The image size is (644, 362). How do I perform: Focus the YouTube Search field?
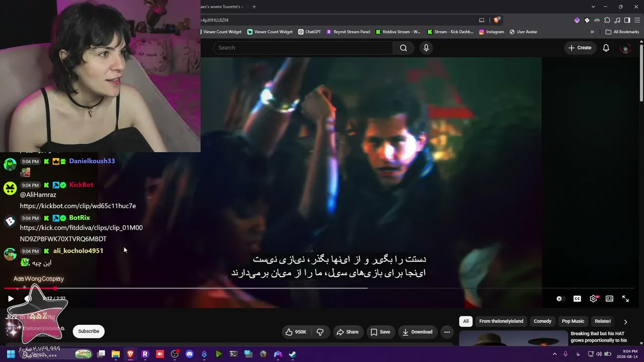click(302, 48)
